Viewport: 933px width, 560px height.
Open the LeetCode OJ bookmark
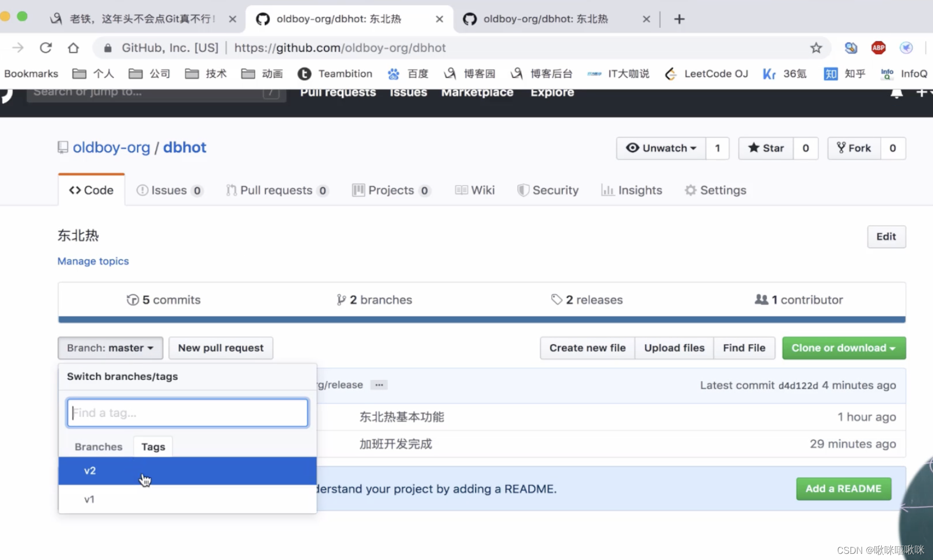[x=706, y=74]
